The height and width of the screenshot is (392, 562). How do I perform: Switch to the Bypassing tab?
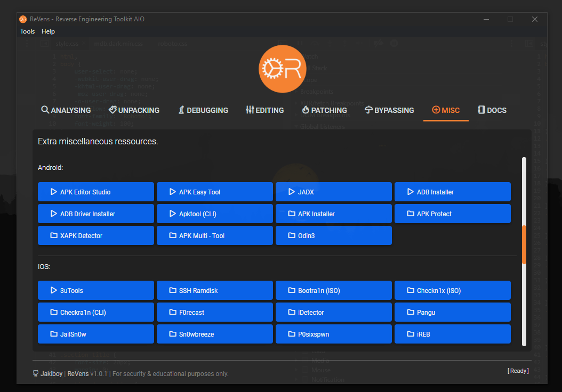coord(389,110)
